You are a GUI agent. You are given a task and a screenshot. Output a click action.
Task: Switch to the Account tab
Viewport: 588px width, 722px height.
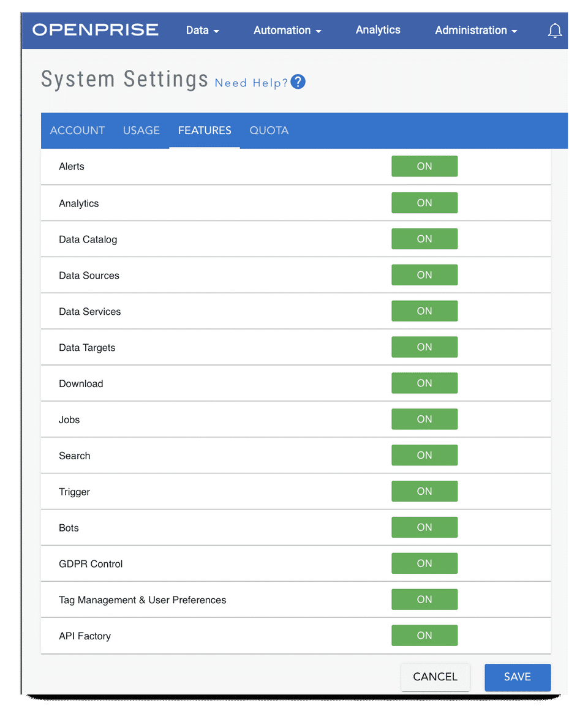click(77, 130)
